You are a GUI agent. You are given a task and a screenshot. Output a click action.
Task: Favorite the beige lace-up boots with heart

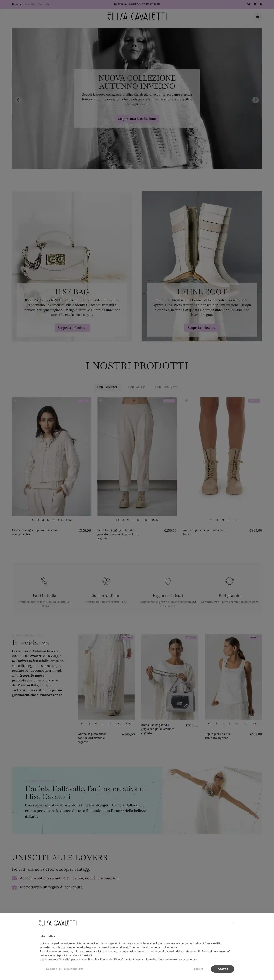[x=187, y=401]
